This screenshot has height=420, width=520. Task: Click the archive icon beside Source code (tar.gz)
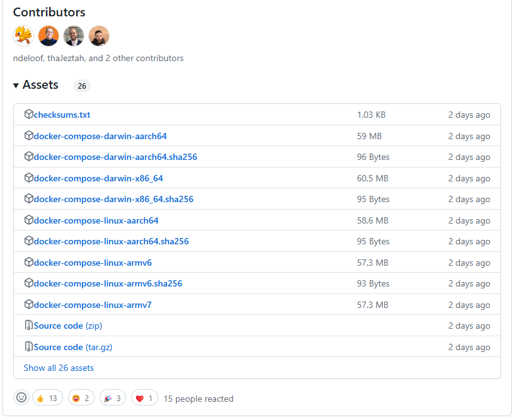pos(28,347)
